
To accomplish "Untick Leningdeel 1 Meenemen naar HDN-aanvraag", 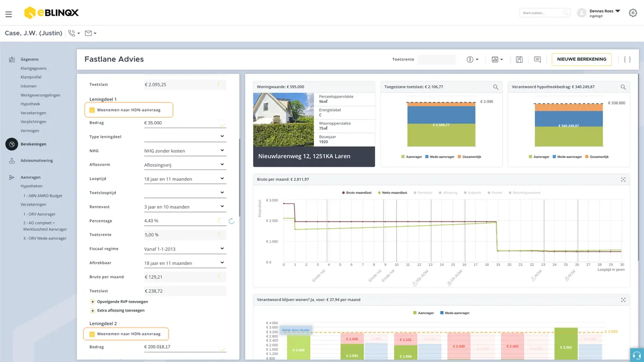I will [92, 110].
